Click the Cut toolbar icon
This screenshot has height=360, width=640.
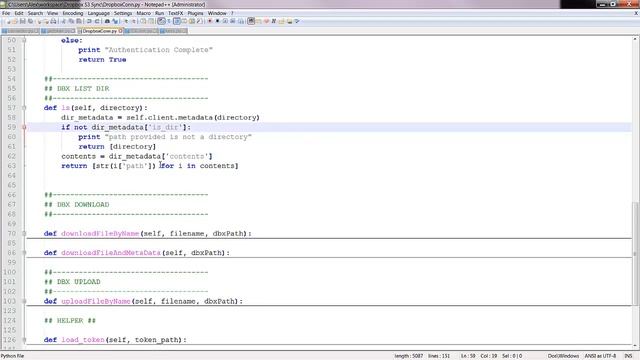click(x=63, y=21)
